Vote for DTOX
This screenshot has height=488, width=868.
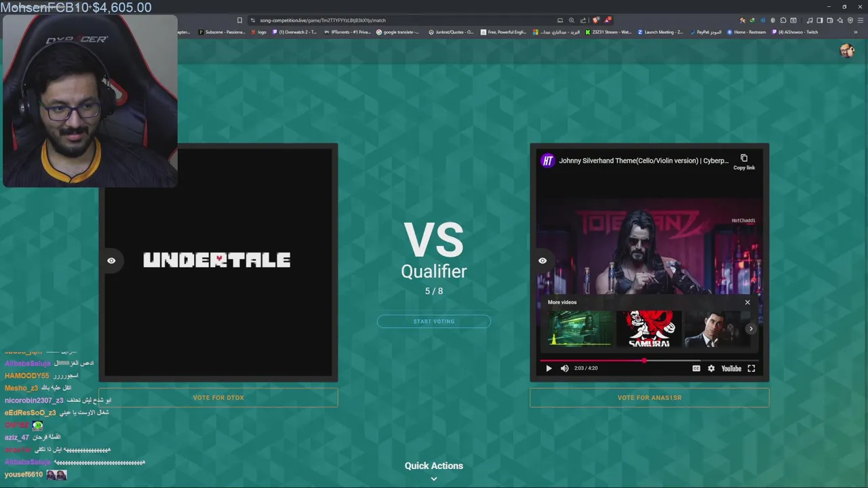click(218, 398)
